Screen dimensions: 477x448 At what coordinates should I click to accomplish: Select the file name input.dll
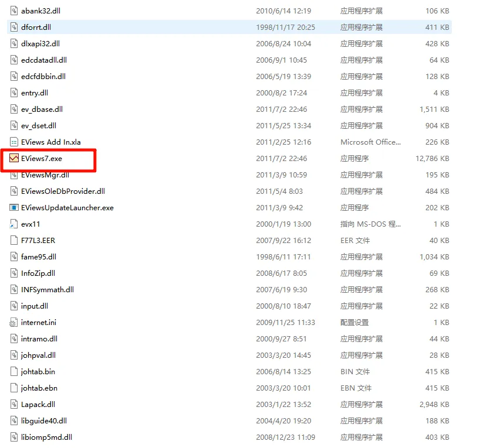[35, 306]
